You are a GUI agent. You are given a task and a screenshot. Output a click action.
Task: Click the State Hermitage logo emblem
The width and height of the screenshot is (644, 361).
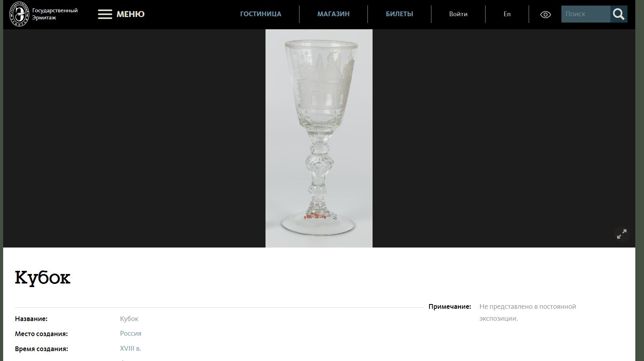19,14
